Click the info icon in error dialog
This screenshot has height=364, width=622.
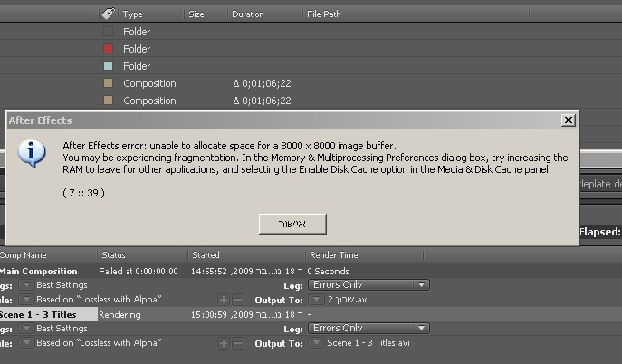click(32, 152)
